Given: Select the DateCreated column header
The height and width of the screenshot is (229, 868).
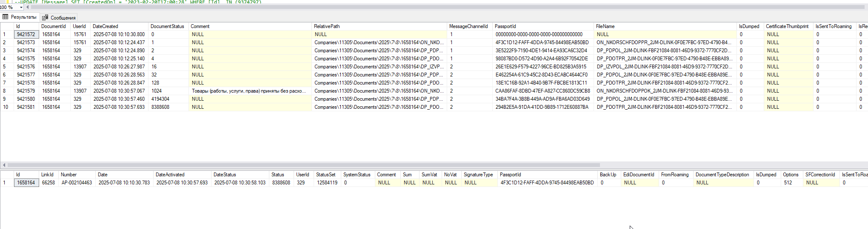Looking at the screenshot, I should 119,26.
